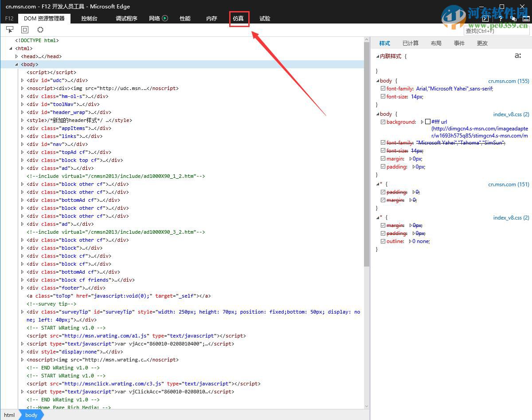The height and width of the screenshot is (420, 532).
Task: Toggle the DOM element highlighting box icon
Action: coord(25,30)
